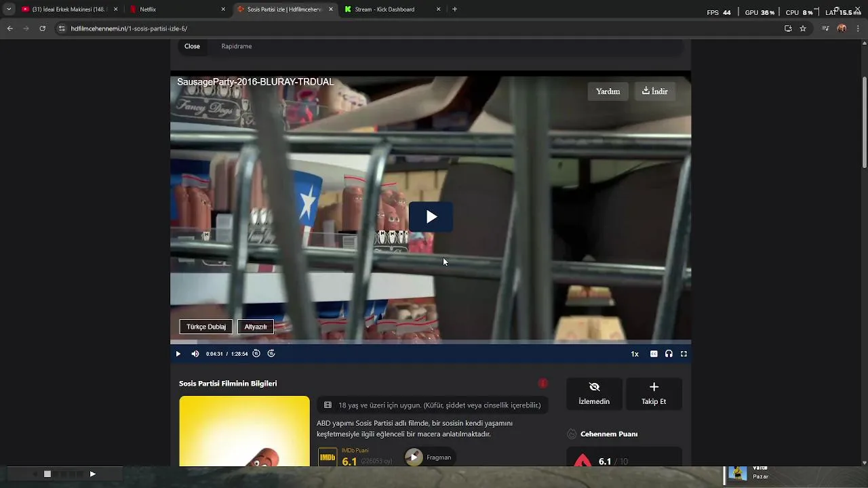This screenshot has height=488, width=868.
Task: Play the trailer via the Fragman button
Action: point(429,457)
